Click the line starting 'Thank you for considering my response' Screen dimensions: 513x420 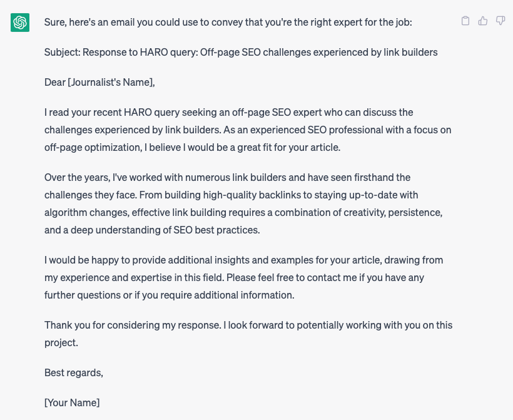(248, 325)
